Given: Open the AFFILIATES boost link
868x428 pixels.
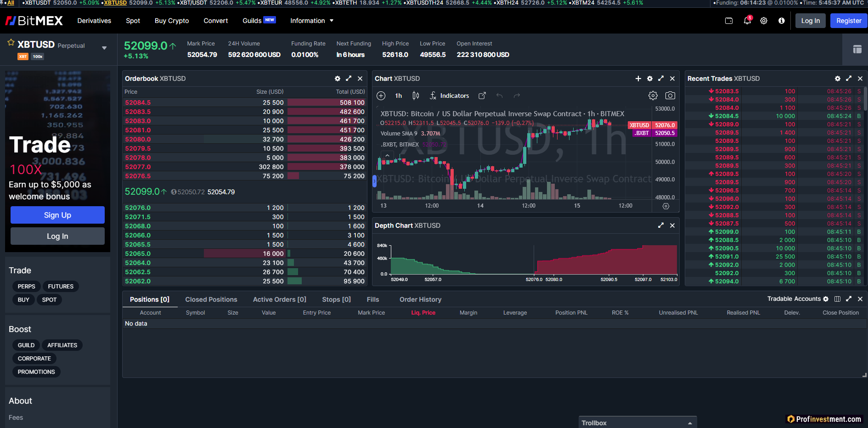Looking at the screenshot, I should click(x=62, y=345).
